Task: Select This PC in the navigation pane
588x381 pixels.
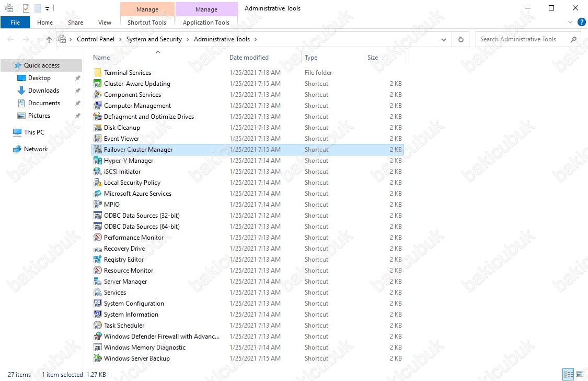Action: coord(34,132)
